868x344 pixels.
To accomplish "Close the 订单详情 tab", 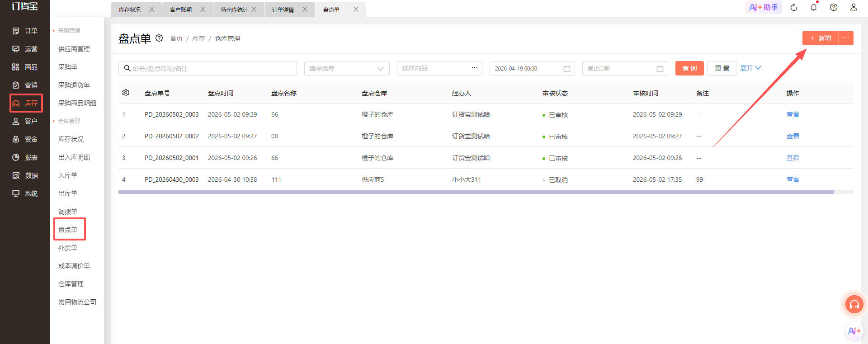I will pos(305,9).
